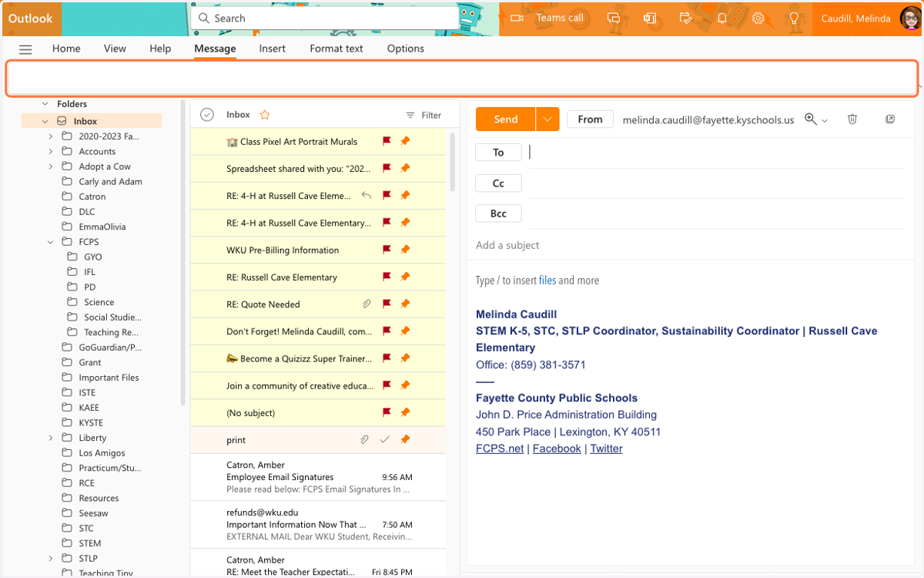
Task: Toggle flag on RE: Russell Cave Elementary
Action: pos(387,277)
